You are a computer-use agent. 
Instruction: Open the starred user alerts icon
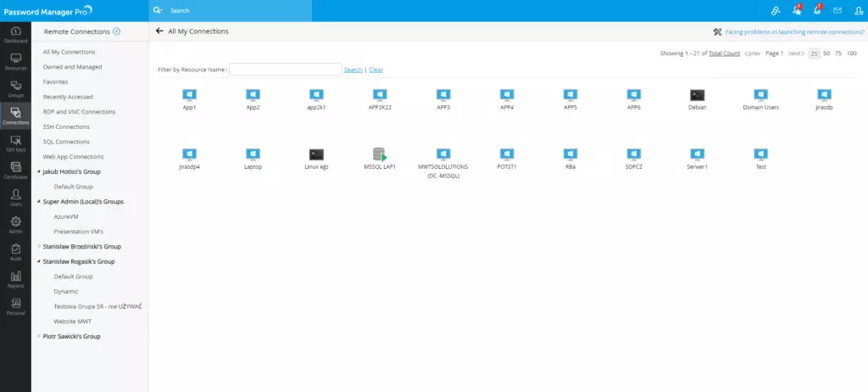point(797,10)
